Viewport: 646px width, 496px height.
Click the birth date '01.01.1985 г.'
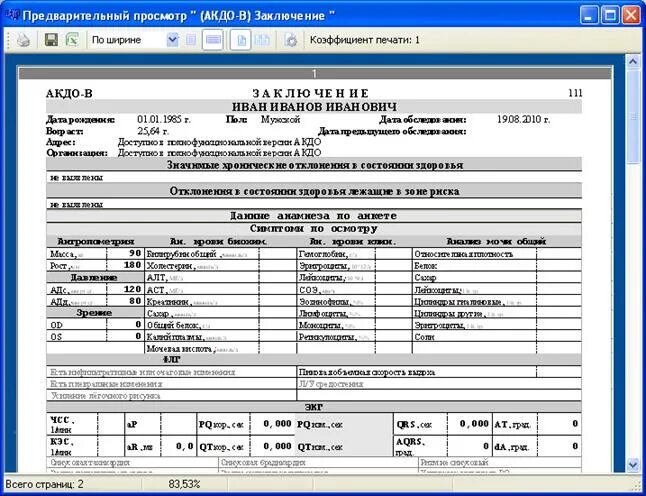(164, 120)
